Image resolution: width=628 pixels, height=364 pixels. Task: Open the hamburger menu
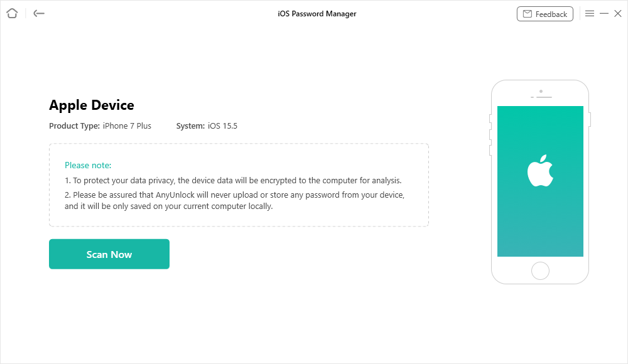coord(589,13)
